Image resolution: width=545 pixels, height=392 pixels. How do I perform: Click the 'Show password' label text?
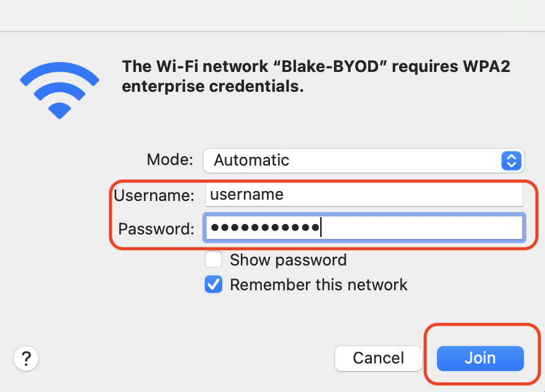[x=288, y=260]
